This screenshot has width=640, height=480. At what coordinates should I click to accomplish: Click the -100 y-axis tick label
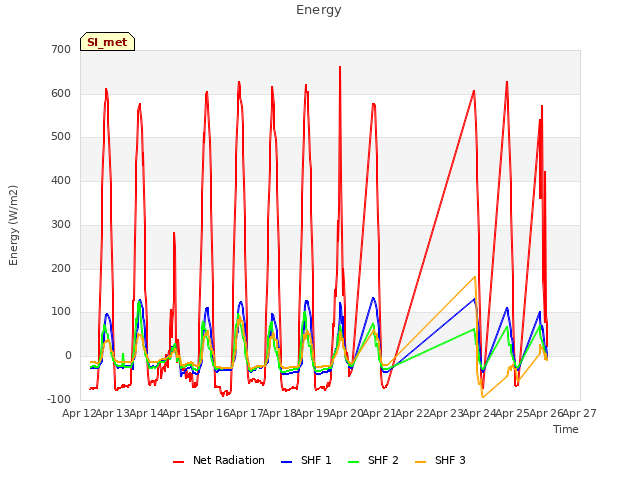click(x=59, y=399)
